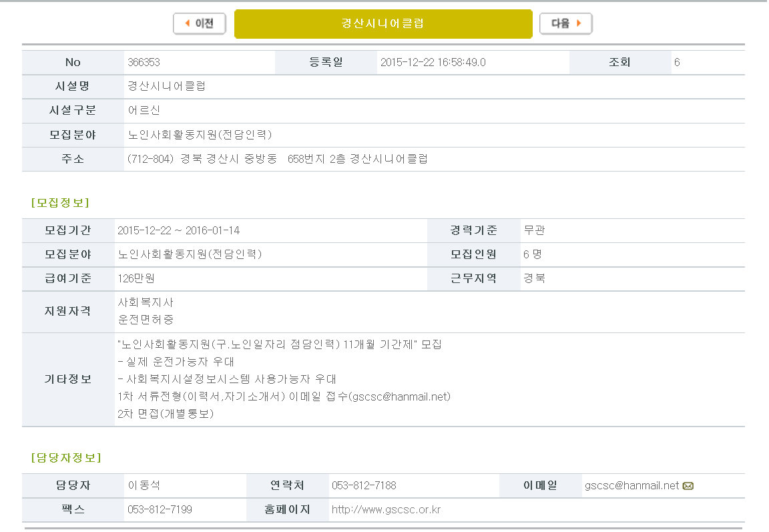Click the 사회복지사 qualification text
This screenshot has height=532, width=769.
[x=146, y=303]
